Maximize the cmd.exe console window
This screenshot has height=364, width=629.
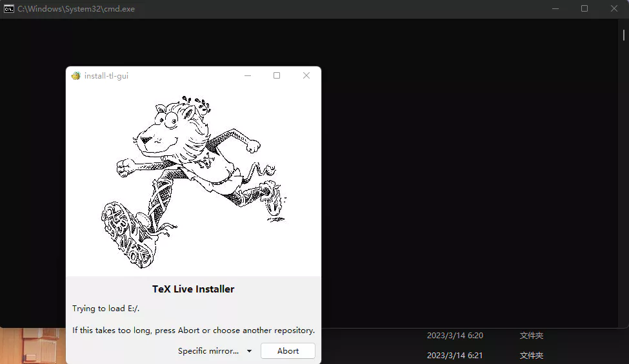[584, 9]
